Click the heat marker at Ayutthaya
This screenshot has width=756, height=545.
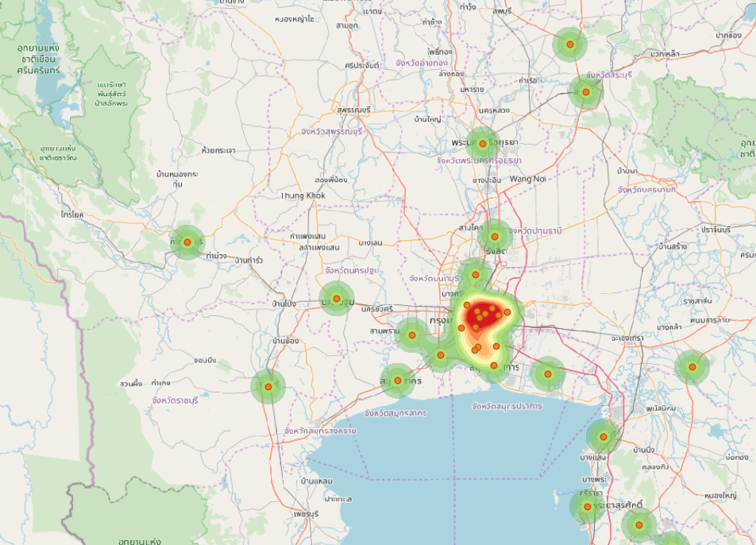pos(483,142)
